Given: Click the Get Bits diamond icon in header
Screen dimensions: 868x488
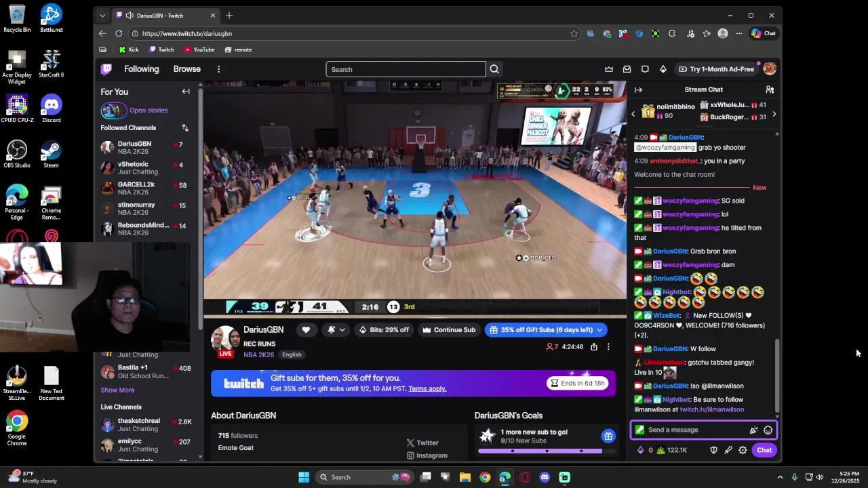Looking at the screenshot, I should click(663, 69).
